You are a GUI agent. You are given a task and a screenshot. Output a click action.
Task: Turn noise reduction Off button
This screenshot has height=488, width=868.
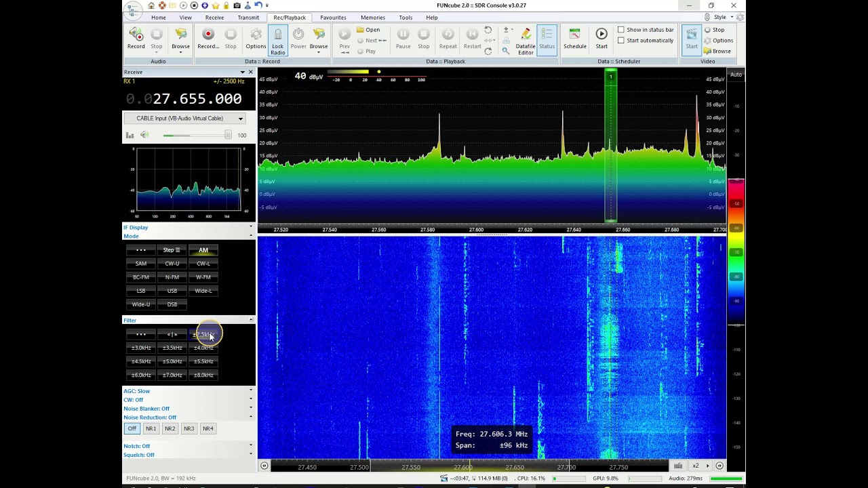point(132,428)
